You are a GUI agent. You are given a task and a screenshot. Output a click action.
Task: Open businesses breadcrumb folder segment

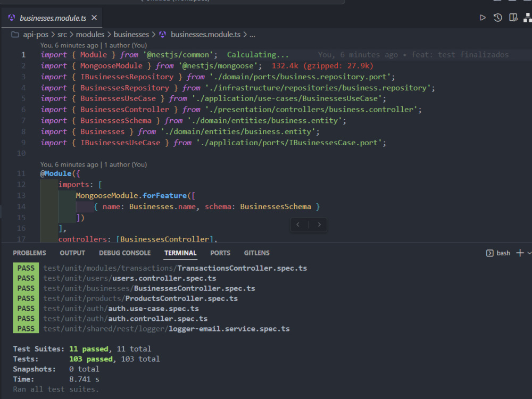point(131,35)
